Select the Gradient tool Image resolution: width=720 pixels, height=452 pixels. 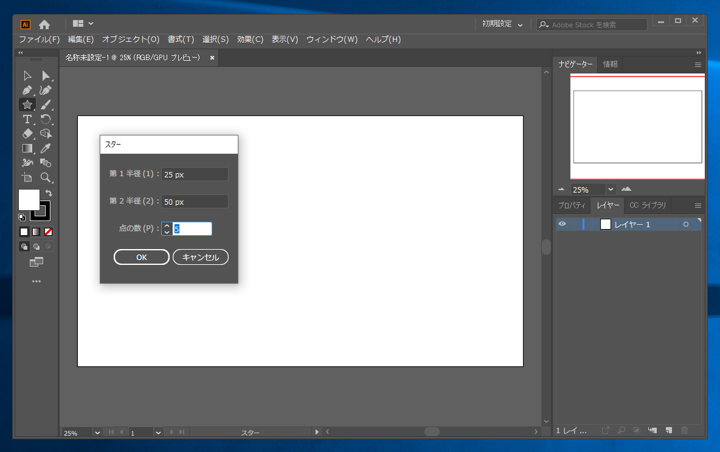[x=27, y=148]
